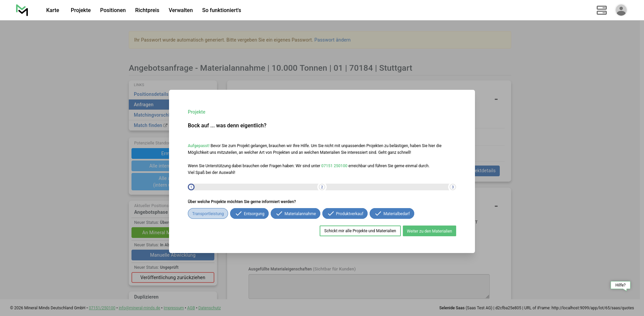
Task: Open the Hilfe? chat bubble
Action: [620, 285]
